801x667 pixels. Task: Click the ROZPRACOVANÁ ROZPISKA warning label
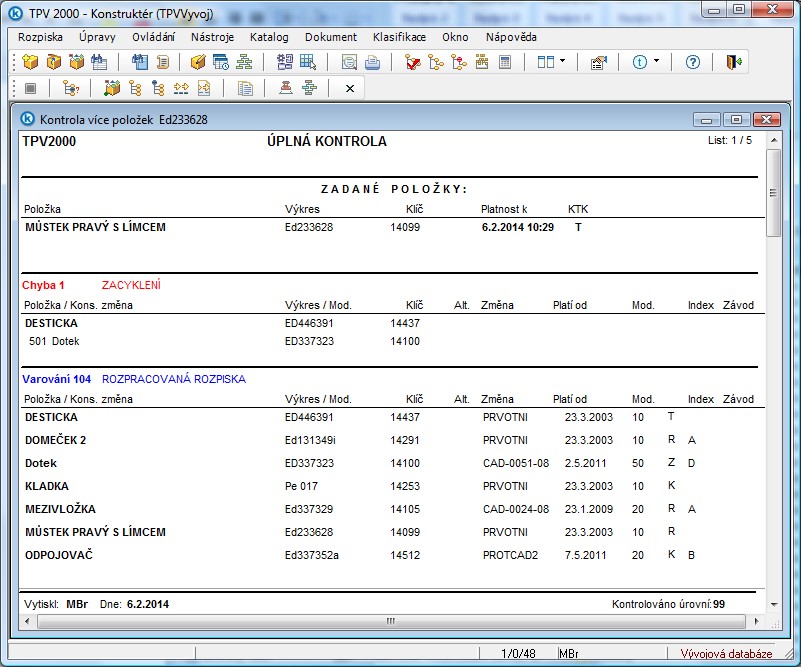[174, 379]
